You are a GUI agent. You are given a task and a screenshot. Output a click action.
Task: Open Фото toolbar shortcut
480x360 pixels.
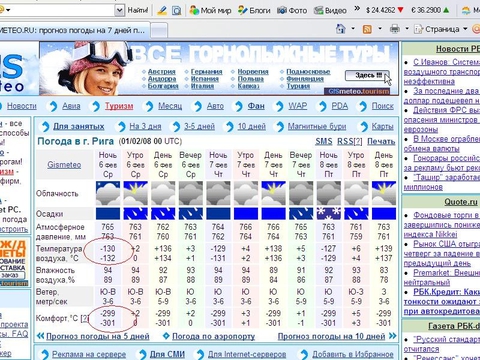[292, 10]
